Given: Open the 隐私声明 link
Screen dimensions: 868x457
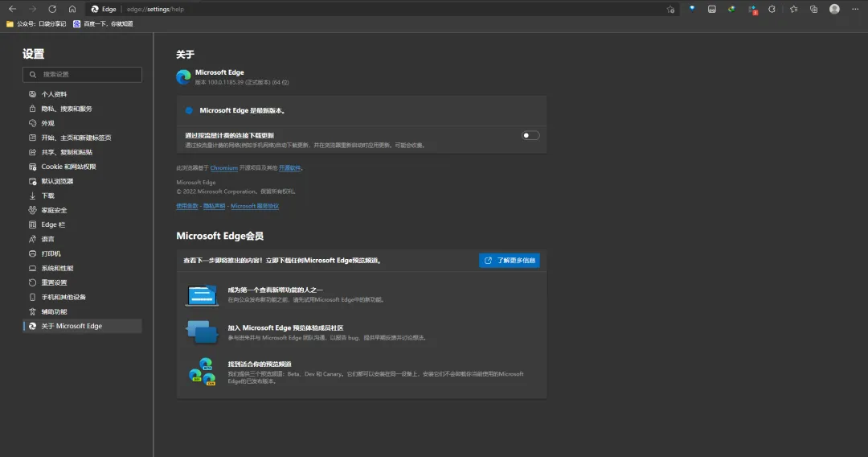Looking at the screenshot, I should [215, 206].
